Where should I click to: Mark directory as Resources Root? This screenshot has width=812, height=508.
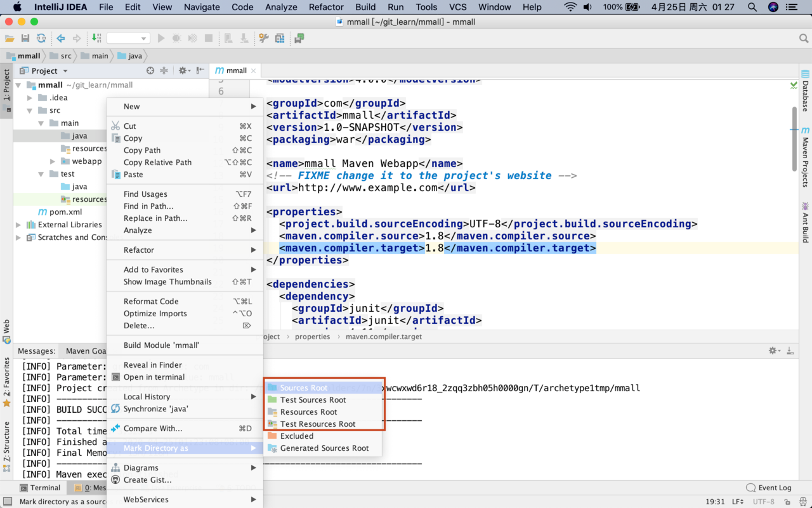point(324,411)
